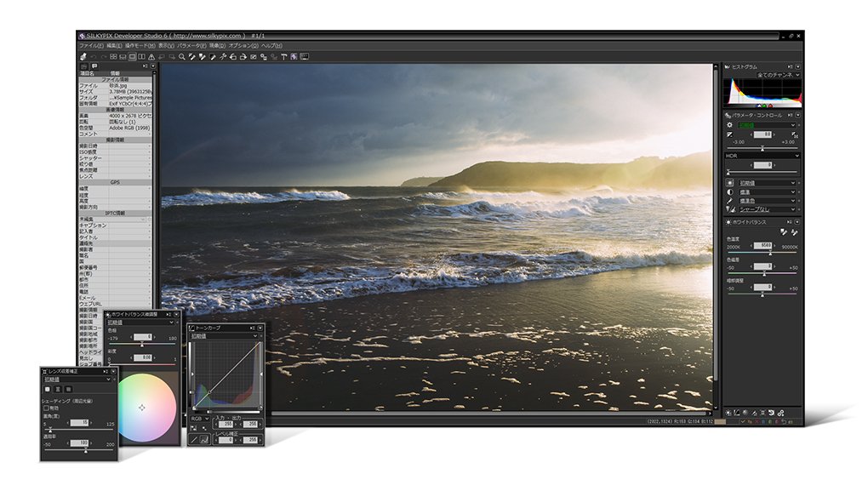The height and width of the screenshot is (491, 868).
Task: Select smooth curve mode in tone curve
Action: click(x=204, y=440)
